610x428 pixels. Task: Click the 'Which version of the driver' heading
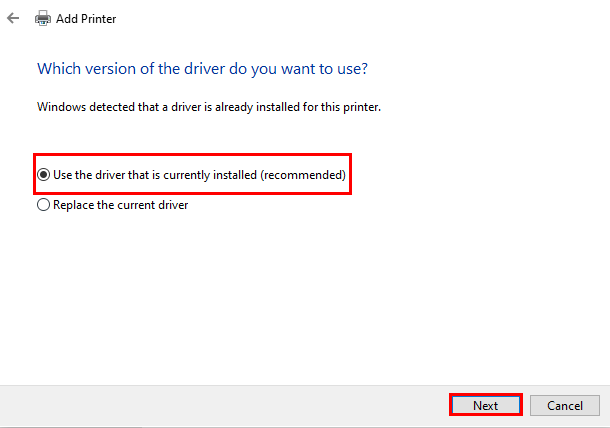(x=202, y=69)
